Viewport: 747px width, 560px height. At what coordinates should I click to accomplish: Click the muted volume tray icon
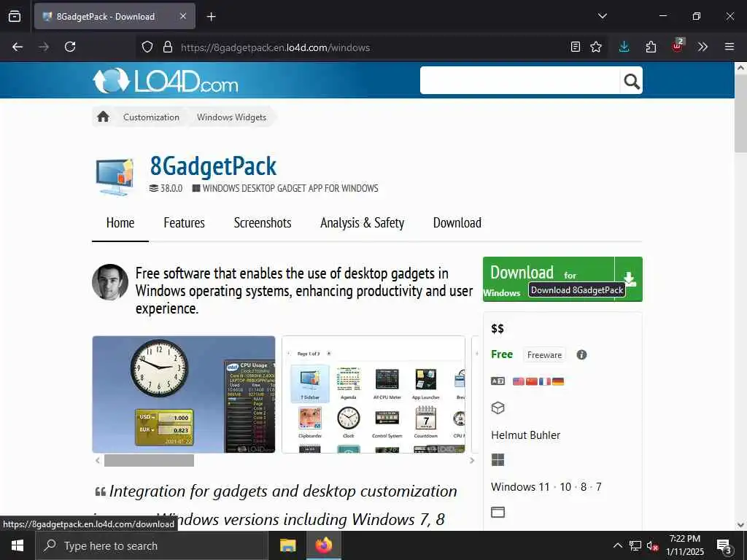point(653,545)
